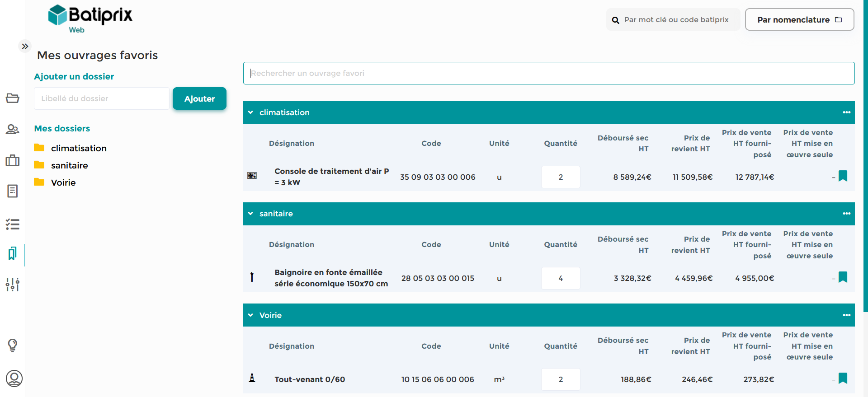Click the Mes ouvrages favoris title
Screen dimensions: 868x397
[x=97, y=55]
